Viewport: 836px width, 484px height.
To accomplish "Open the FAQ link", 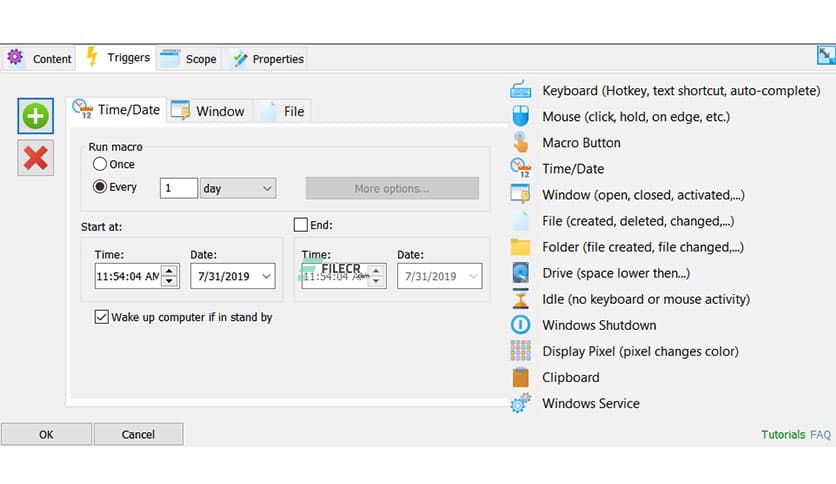I will pos(821,434).
